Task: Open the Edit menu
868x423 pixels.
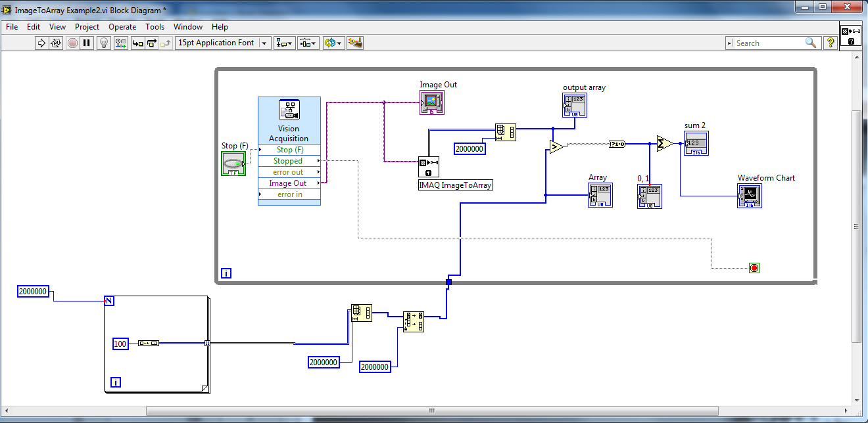Action: click(x=34, y=27)
